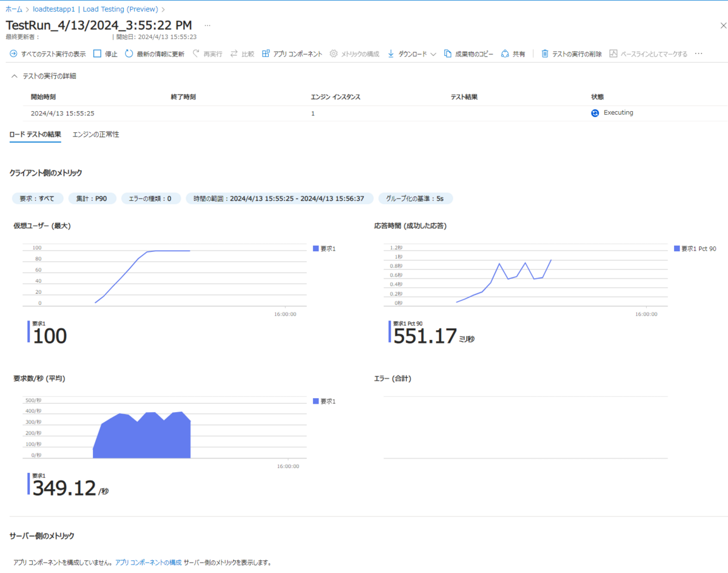
Task: Stop the test run with 停止 icon
Action: (x=97, y=54)
